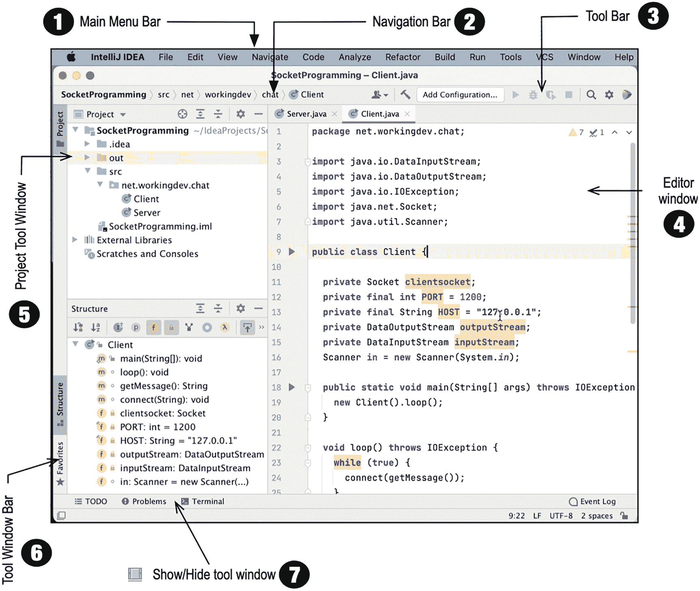700x591 pixels.
Task: Toggle Show Properties 'p' filter in Structure
Action: click(136, 327)
